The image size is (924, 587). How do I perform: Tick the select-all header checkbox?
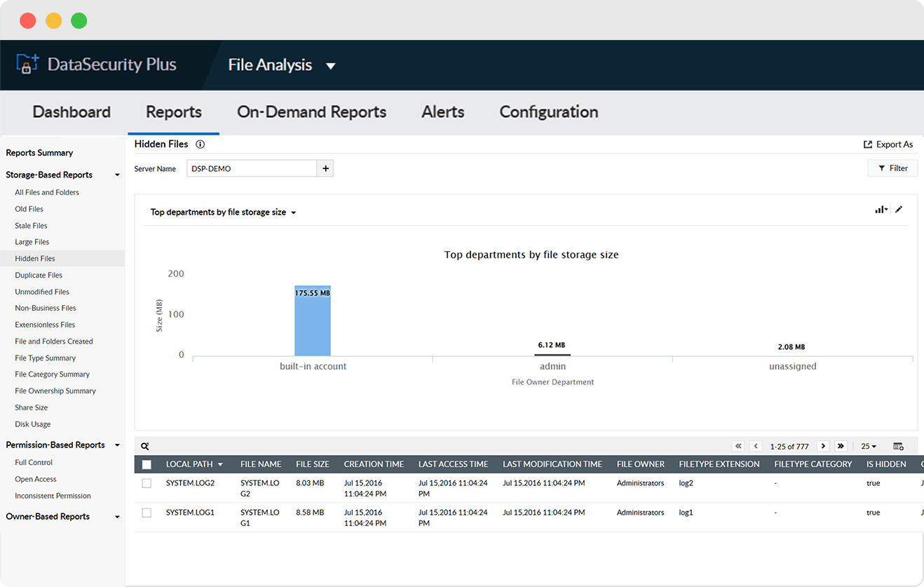coord(147,464)
